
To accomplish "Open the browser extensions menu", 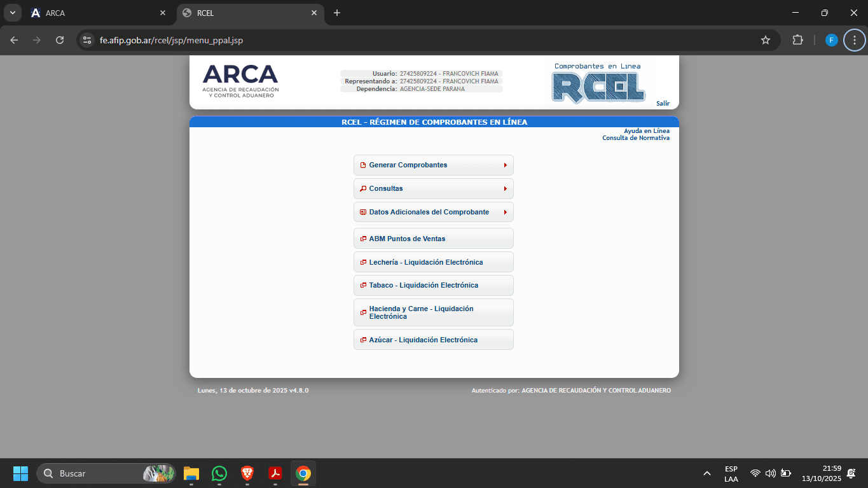I will point(797,40).
